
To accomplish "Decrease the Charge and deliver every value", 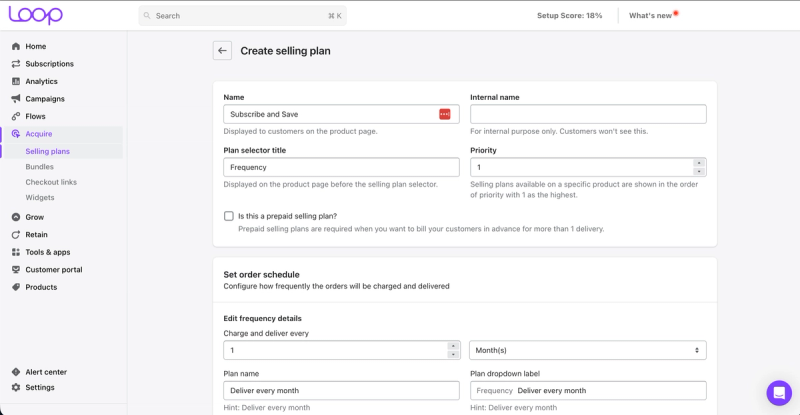I will [453, 354].
